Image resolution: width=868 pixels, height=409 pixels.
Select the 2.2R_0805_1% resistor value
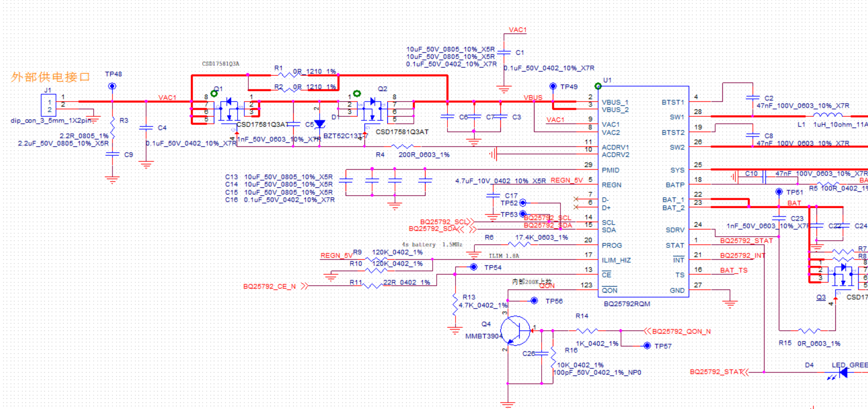pos(84,136)
